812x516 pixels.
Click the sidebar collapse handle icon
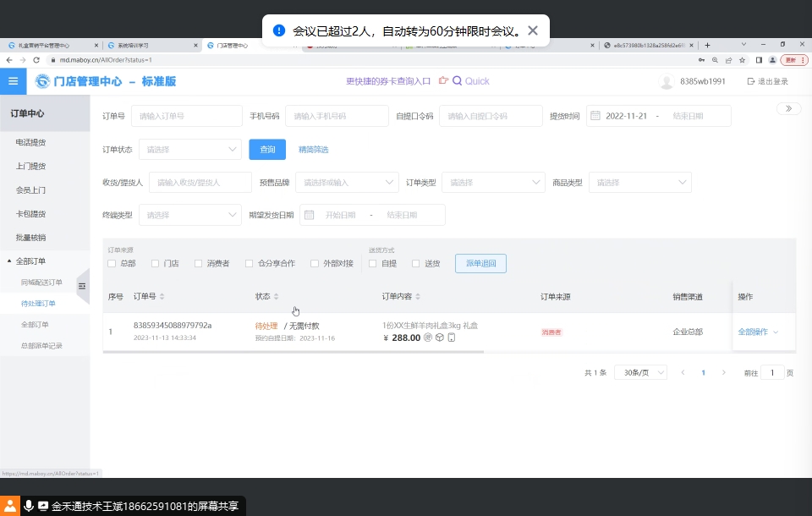tap(82, 287)
